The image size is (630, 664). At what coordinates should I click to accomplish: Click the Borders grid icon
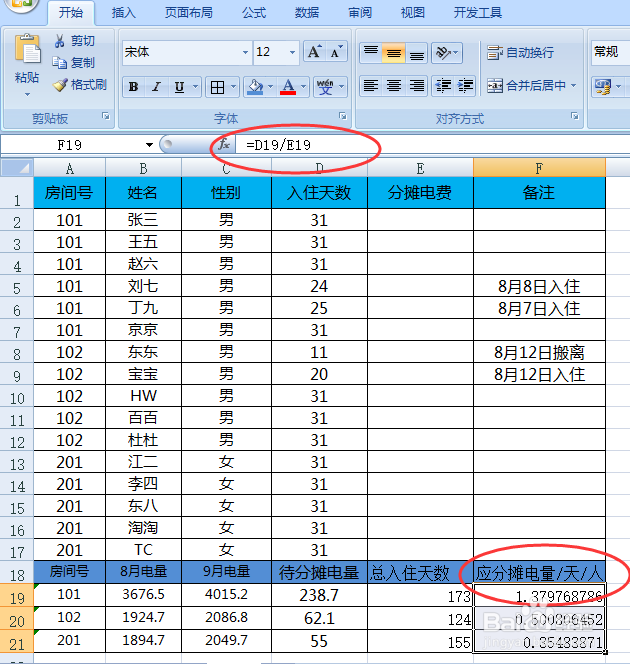click(x=217, y=88)
